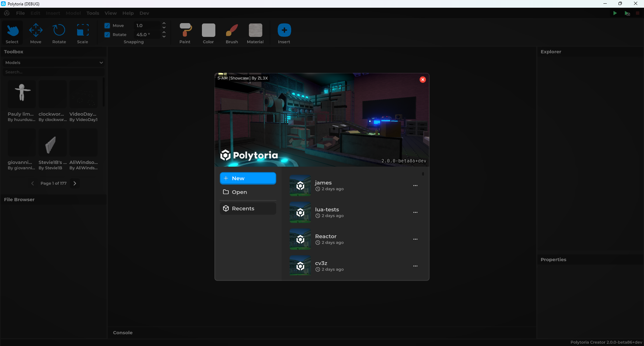
Task: Increase the Move snapping value
Action: (x=164, y=23)
